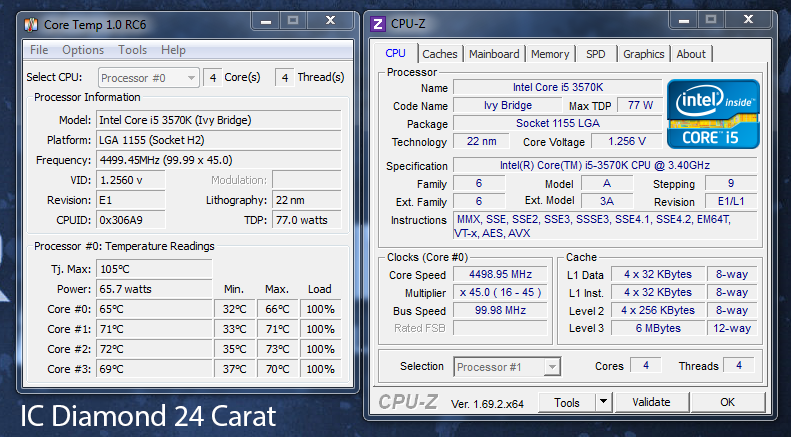Switch to the Mainboard tab
Screen dimensions: 791x437
(x=494, y=54)
